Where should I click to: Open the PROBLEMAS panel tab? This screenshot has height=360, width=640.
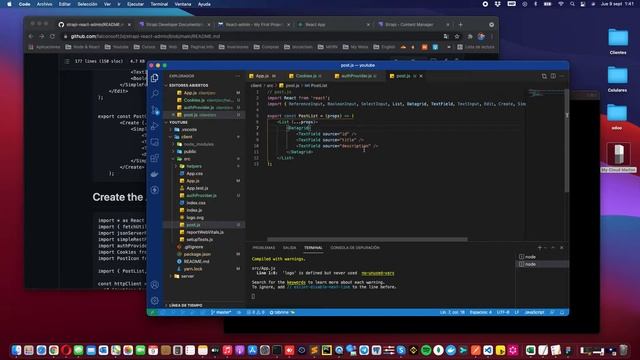click(264, 248)
